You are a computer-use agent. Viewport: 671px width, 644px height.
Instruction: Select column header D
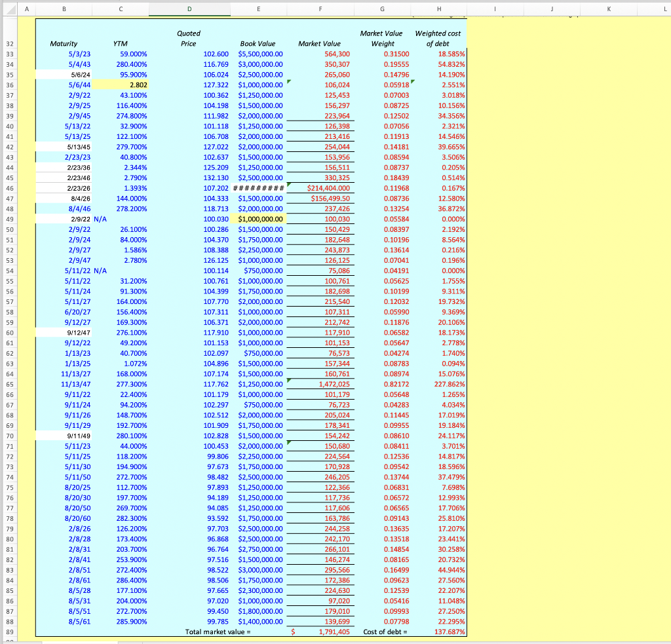click(189, 9)
